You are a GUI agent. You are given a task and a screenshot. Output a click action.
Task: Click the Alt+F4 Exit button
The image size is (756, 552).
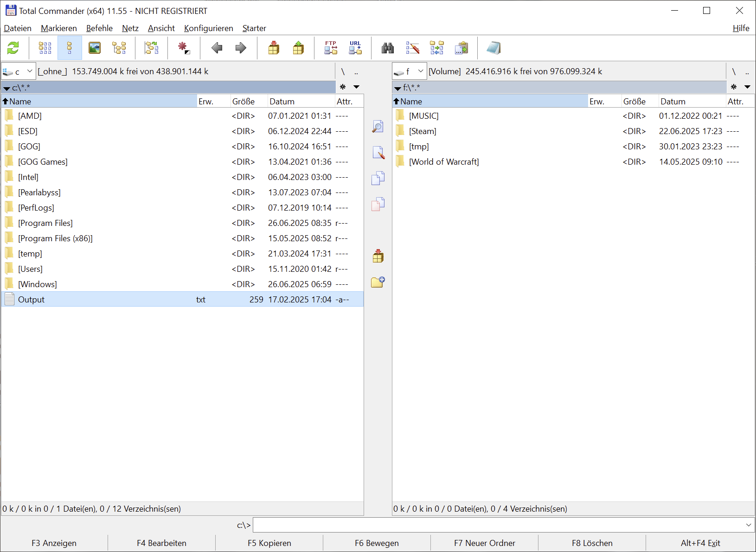[x=701, y=543]
